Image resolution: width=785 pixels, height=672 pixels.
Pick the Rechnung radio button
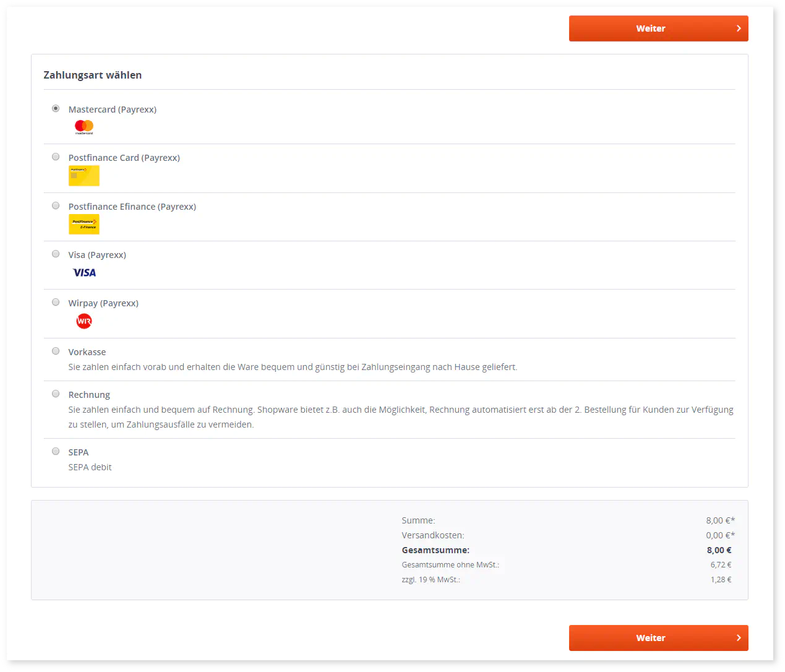click(x=56, y=394)
